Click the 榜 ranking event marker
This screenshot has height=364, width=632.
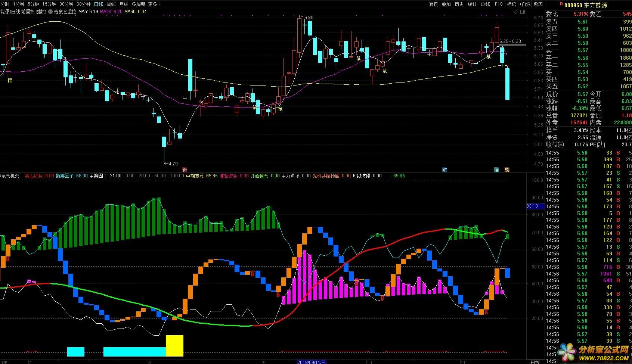507,169
